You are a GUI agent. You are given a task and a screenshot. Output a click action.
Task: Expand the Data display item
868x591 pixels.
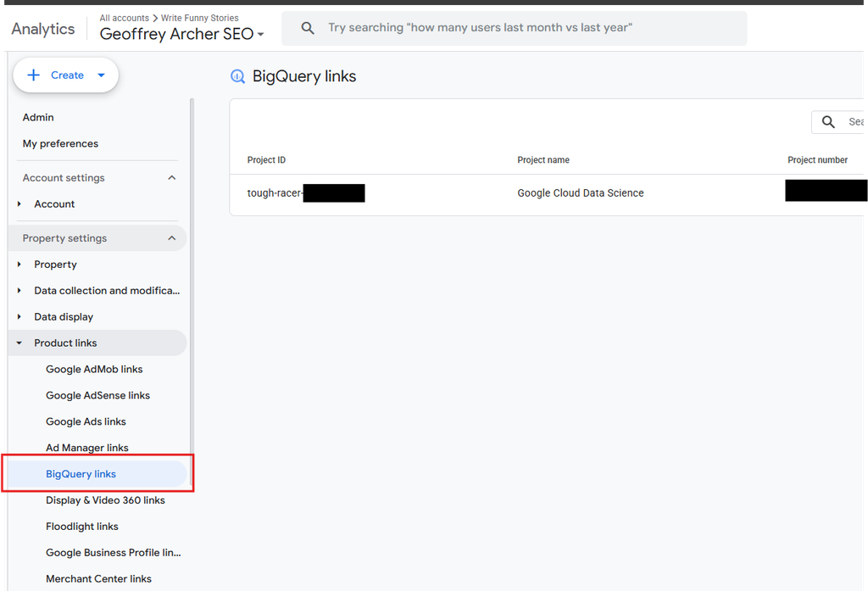19,317
